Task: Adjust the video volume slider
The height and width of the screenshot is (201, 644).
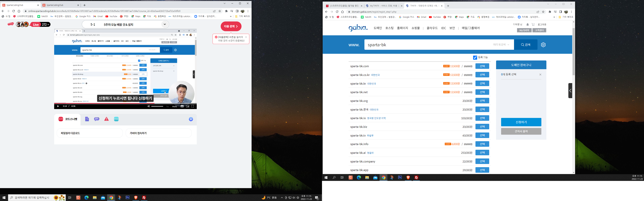Action: 157,106
